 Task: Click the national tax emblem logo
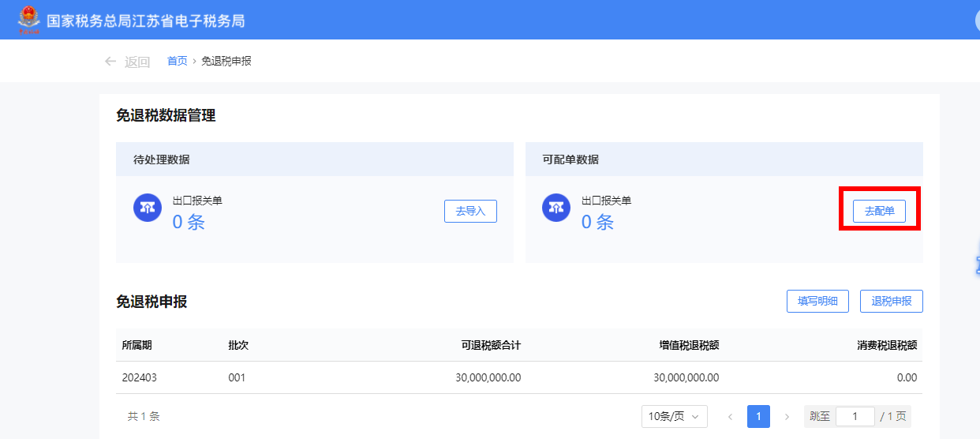tap(28, 20)
